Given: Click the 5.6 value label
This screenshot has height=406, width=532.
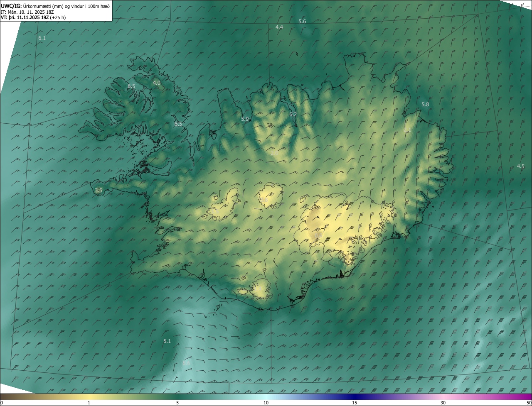Looking at the screenshot, I should coord(302,21).
